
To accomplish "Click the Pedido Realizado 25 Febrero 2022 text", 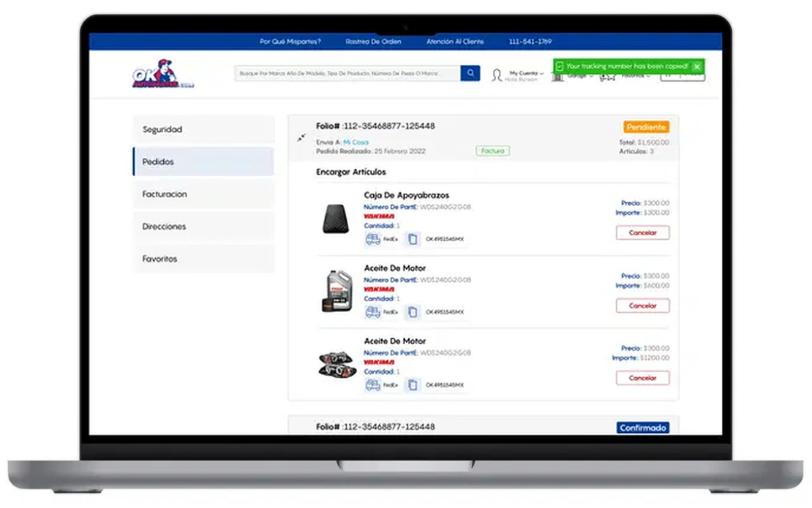I will pos(371,151).
